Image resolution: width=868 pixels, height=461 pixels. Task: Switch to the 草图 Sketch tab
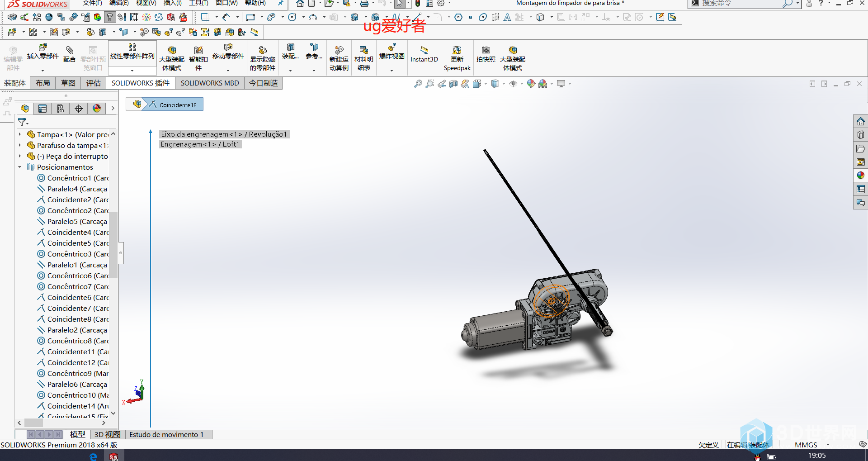[x=68, y=83]
